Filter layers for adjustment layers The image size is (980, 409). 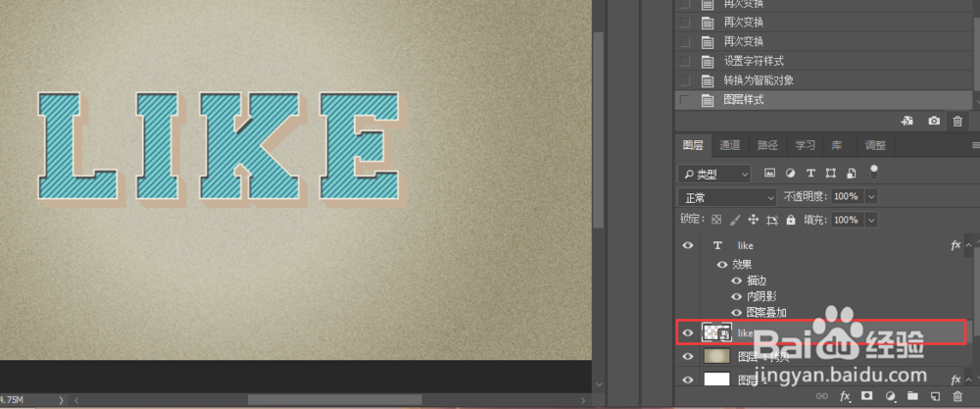(790, 174)
